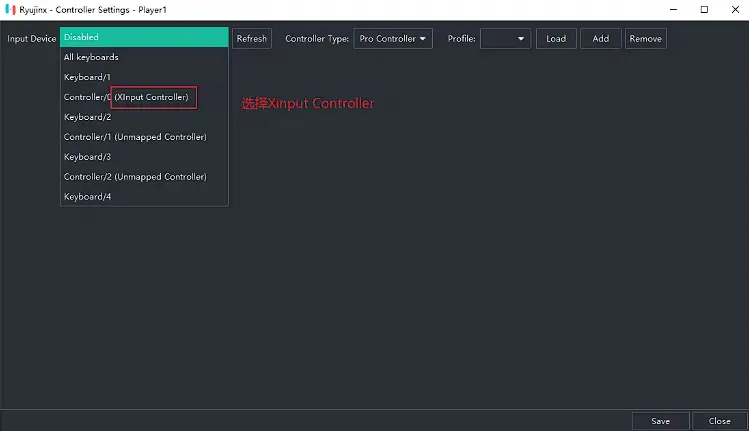This screenshot has width=749, height=431.
Task: Maximize the Controller Settings window
Action: [704, 9]
